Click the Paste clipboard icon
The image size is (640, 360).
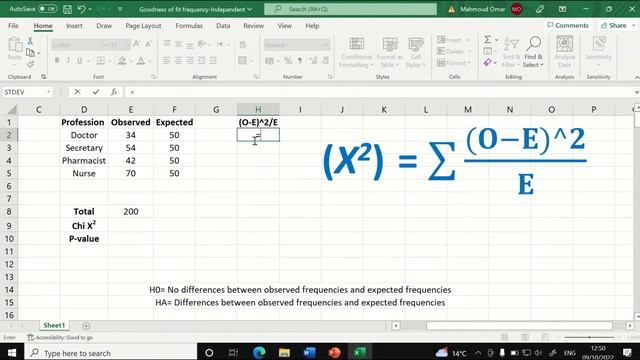coord(15,45)
